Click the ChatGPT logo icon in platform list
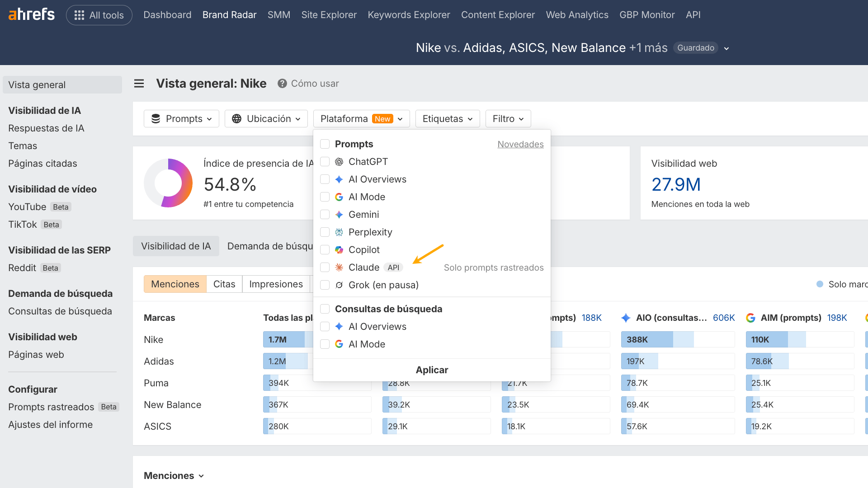Viewport: 868px width, 488px height. 339,162
